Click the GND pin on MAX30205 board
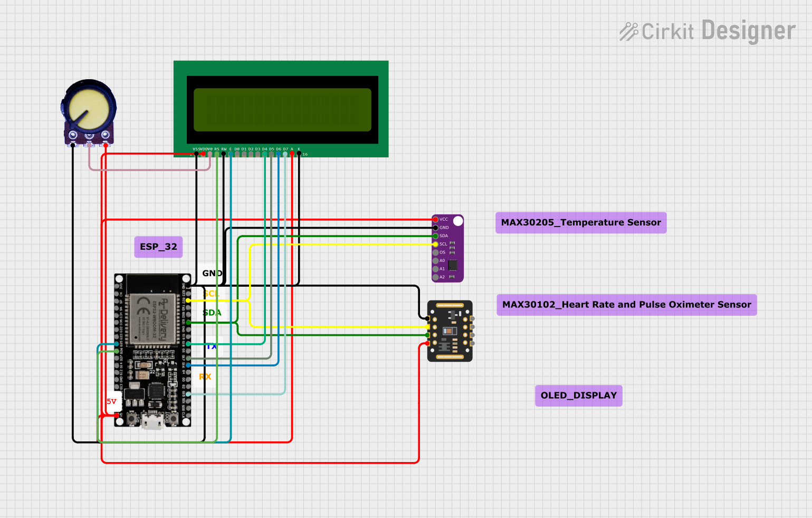Viewport: 812px width, 518px height. [x=435, y=228]
